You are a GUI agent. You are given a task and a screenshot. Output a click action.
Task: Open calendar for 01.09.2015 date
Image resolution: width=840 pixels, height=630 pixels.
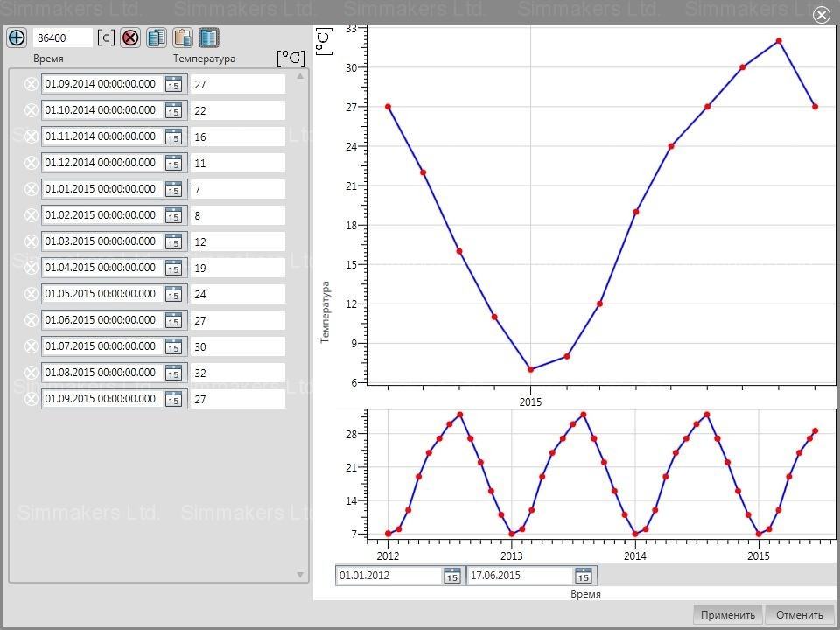pyautogui.click(x=173, y=399)
